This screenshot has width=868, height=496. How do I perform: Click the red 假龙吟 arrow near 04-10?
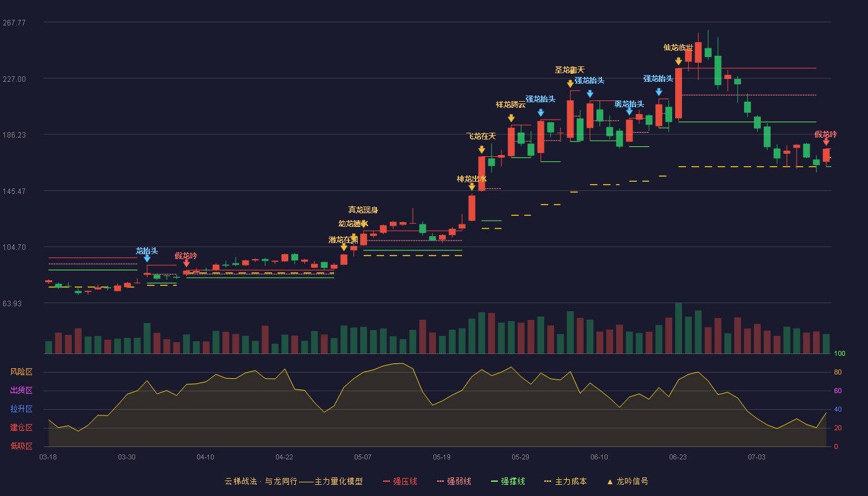187,263
